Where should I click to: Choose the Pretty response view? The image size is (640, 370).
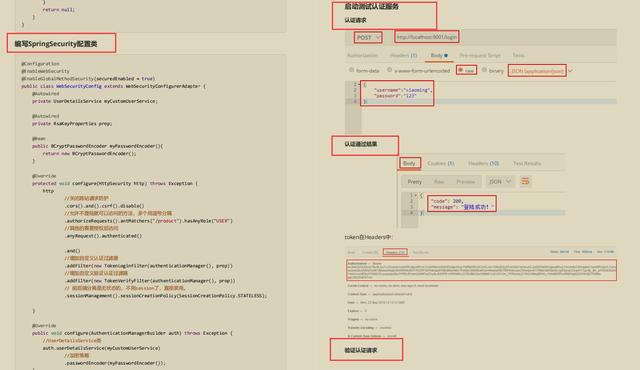414,182
